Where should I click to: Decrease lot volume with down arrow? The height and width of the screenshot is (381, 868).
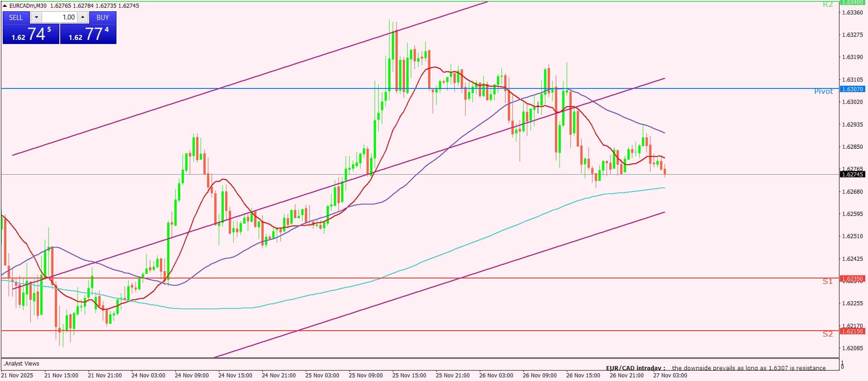[36, 17]
